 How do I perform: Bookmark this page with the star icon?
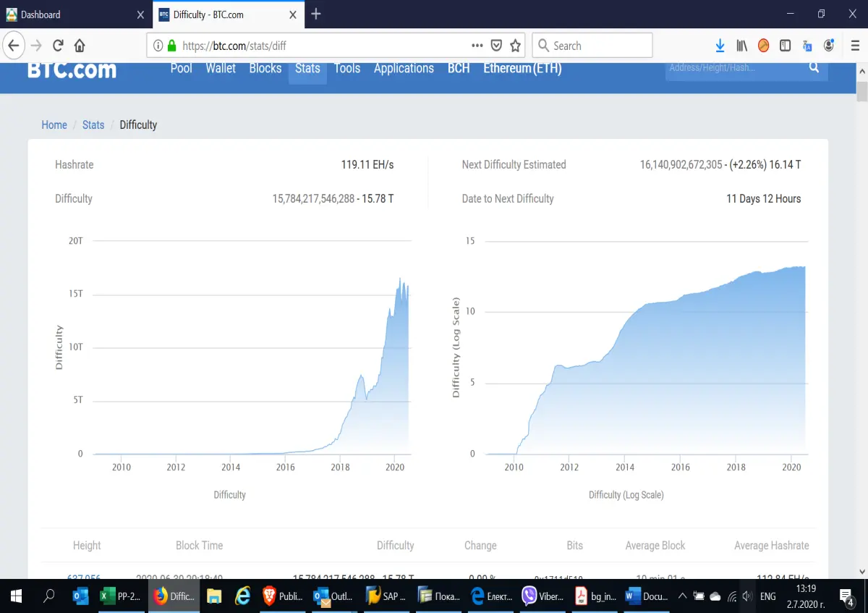[515, 46]
